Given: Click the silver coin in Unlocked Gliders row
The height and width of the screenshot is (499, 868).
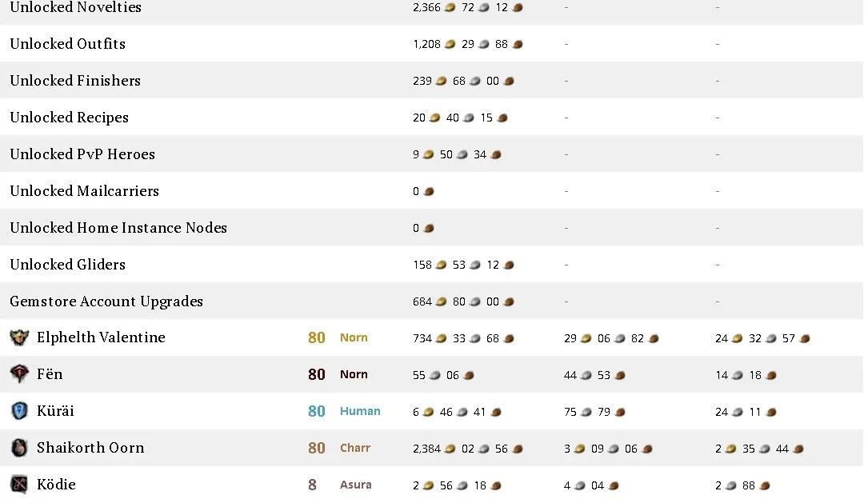Looking at the screenshot, I should click(x=475, y=265).
